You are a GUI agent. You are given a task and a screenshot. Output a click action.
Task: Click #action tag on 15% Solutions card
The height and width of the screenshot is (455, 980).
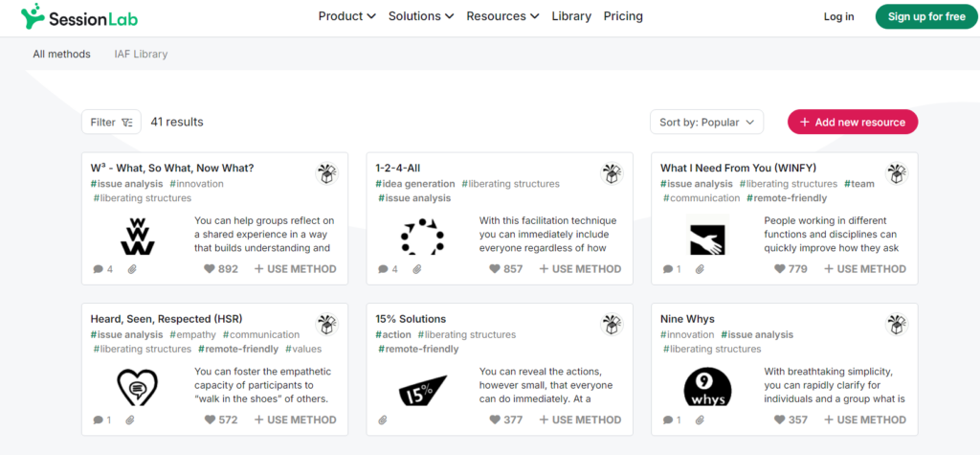(393, 335)
